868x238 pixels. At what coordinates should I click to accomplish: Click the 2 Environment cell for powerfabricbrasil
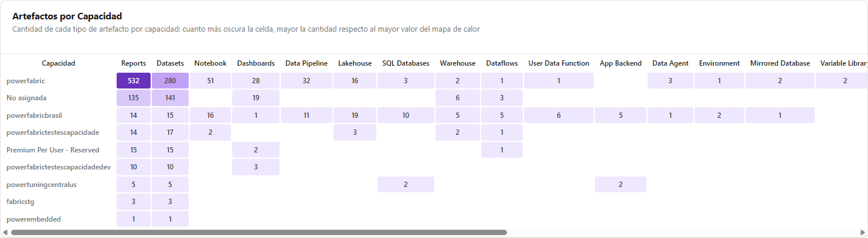point(719,115)
